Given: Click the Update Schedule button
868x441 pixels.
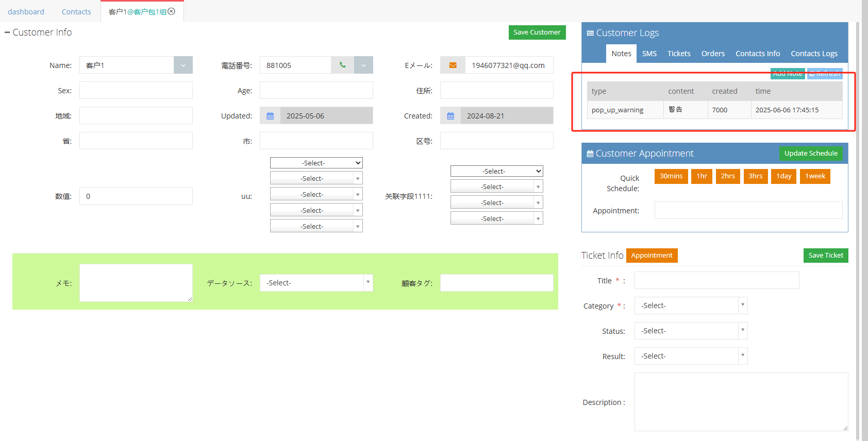Looking at the screenshot, I should [x=811, y=153].
